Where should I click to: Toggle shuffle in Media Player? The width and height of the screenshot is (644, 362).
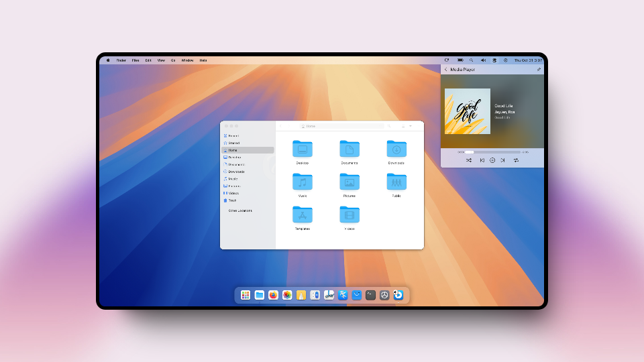[x=469, y=160]
